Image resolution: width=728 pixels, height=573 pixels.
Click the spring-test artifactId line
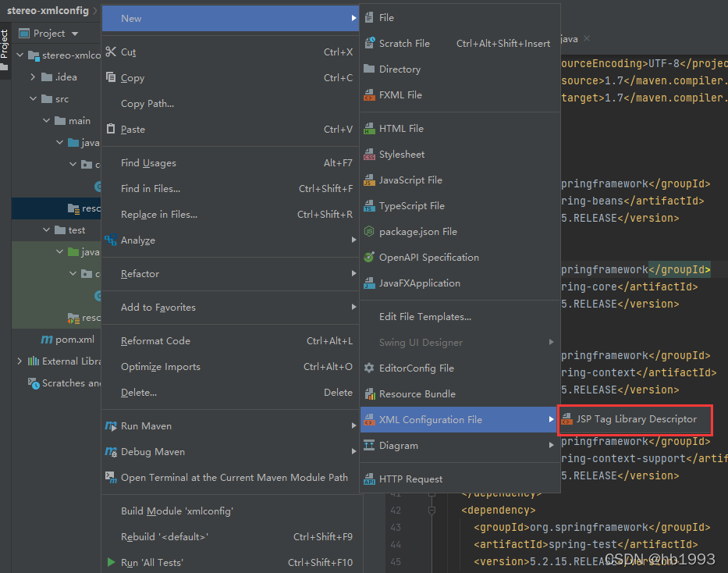pos(586,544)
